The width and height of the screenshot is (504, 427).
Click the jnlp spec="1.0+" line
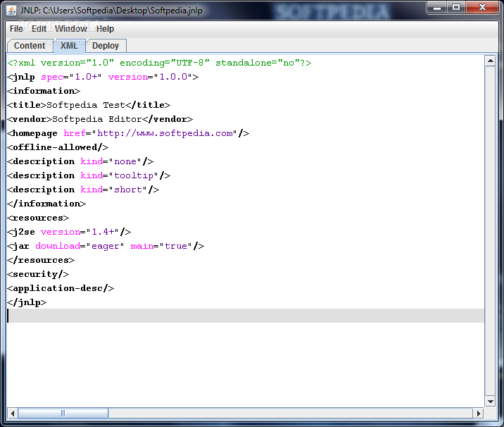(x=103, y=77)
